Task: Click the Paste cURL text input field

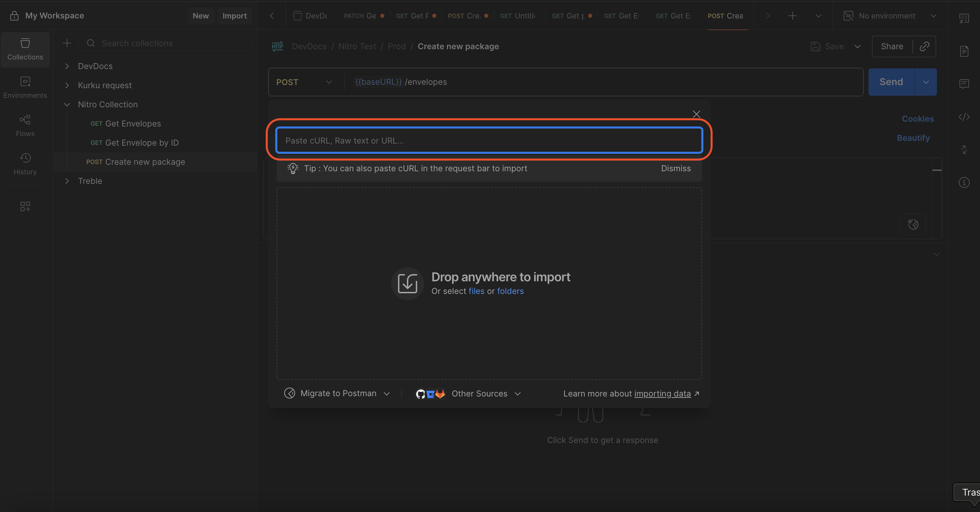Action: (x=489, y=141)
